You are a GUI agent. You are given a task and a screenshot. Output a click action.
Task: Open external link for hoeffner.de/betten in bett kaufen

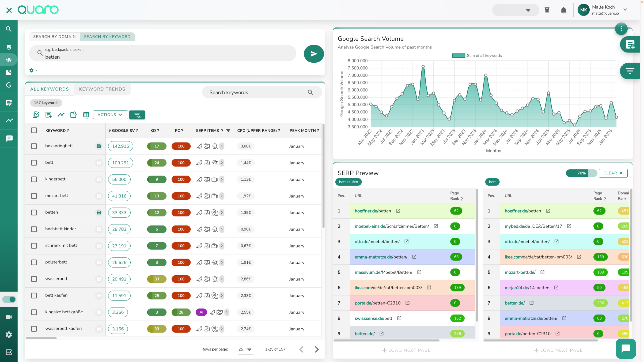pos(398,211)
